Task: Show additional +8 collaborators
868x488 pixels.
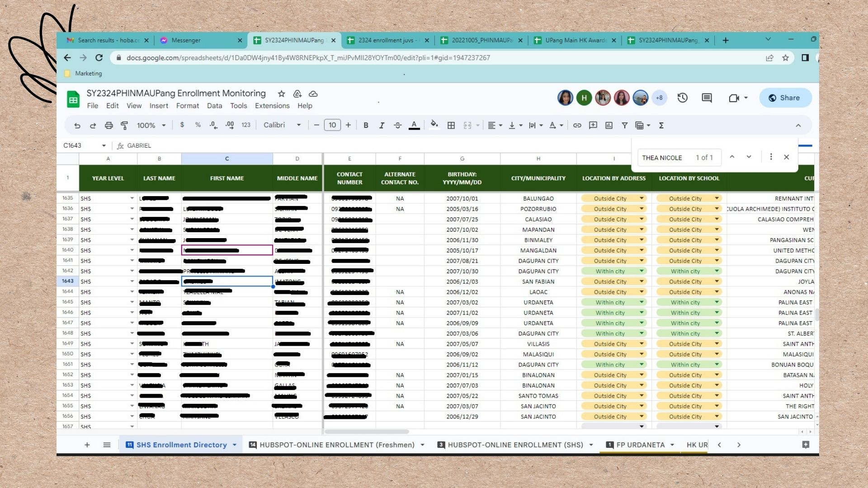Action: (x=659, y=98)
